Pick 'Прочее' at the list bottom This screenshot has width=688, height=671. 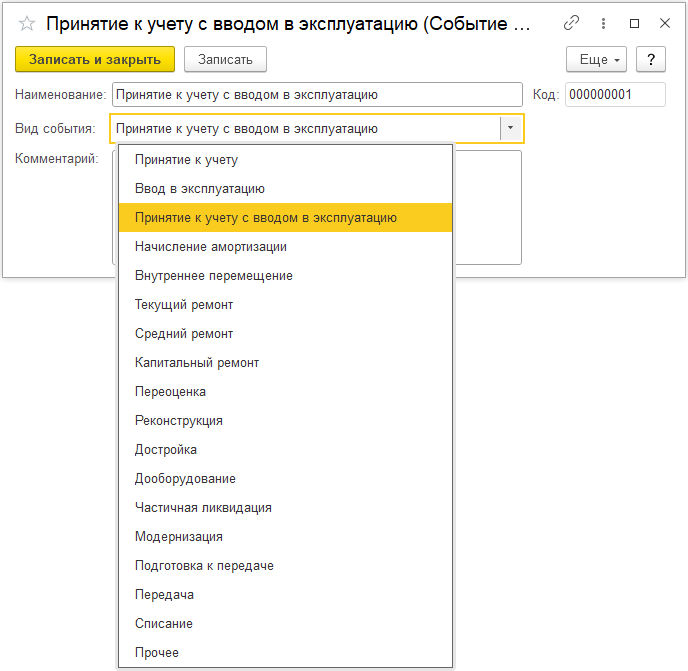coord(156,652)
